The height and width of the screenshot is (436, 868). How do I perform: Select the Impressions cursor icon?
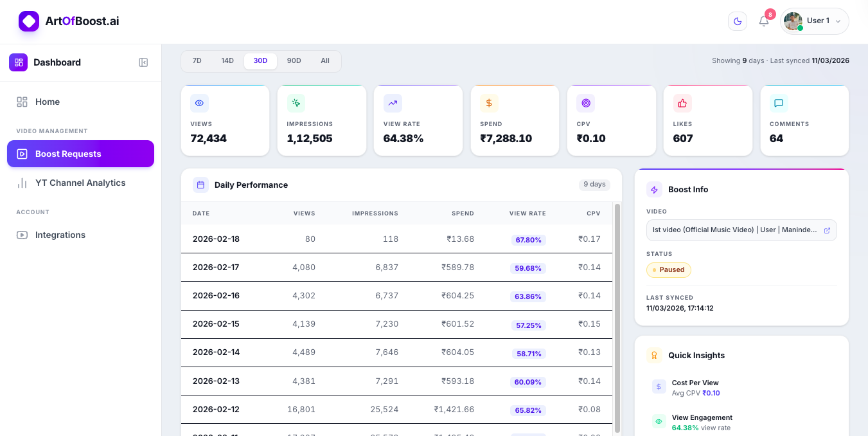tap(296, 103)
